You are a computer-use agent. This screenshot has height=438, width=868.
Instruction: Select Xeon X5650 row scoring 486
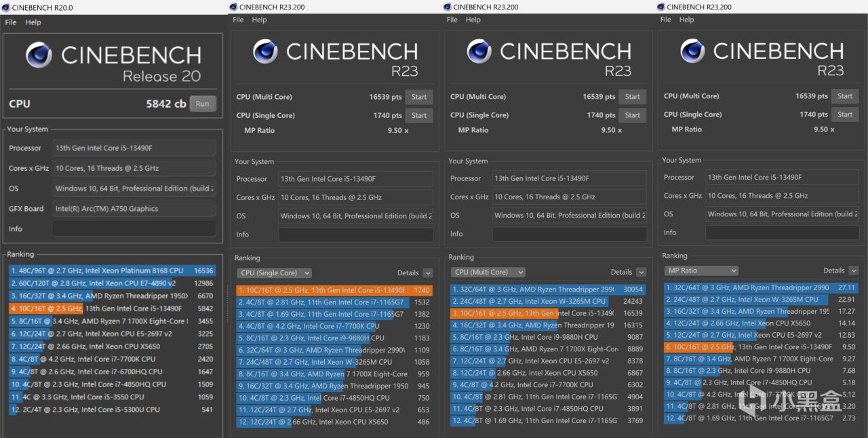(334, 422)
